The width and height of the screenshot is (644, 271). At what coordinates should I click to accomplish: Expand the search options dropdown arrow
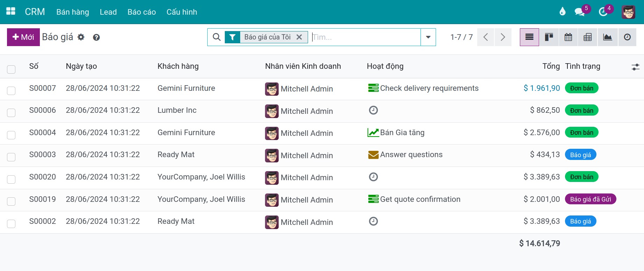(428, 37)
